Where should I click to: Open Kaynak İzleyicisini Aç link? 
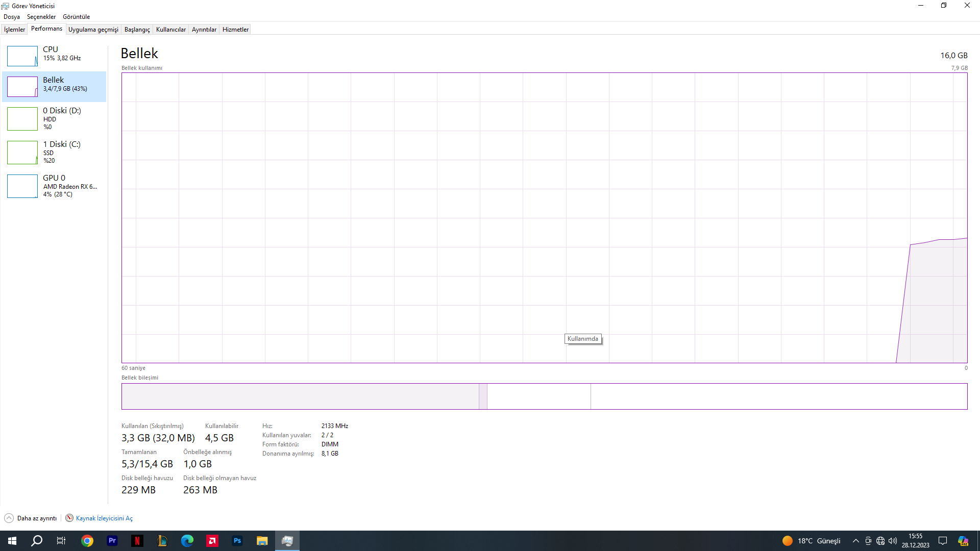click(104, 518)
